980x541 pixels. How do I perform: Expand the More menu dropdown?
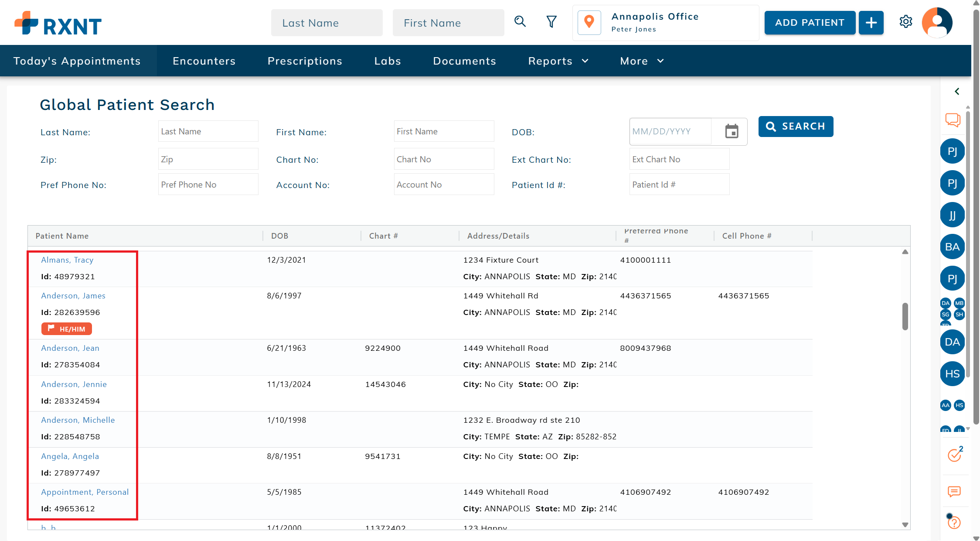642,61
